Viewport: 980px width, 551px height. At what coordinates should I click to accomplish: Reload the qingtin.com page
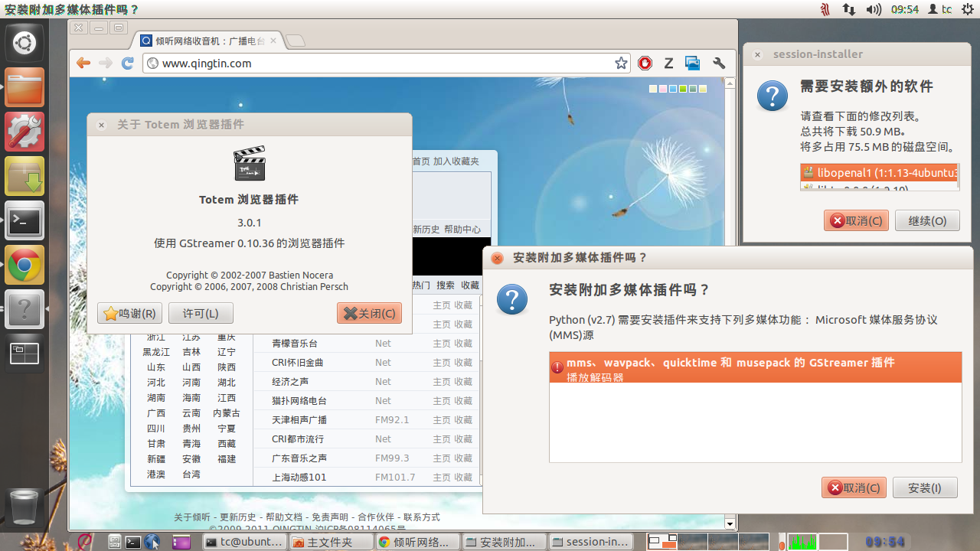tap(128, 64)
